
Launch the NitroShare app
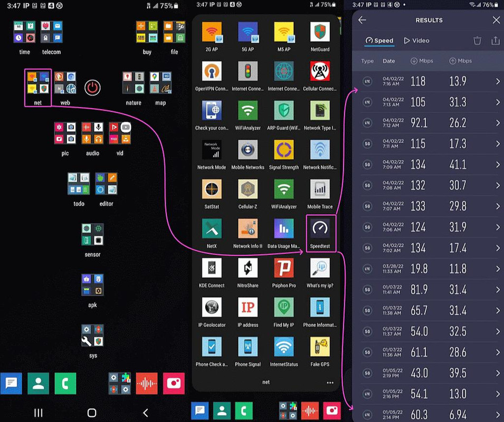[x=248, y=268]
